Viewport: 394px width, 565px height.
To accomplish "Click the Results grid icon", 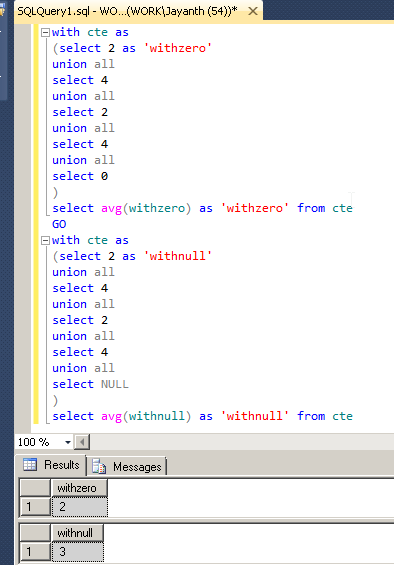I will [x=30, y=464].
